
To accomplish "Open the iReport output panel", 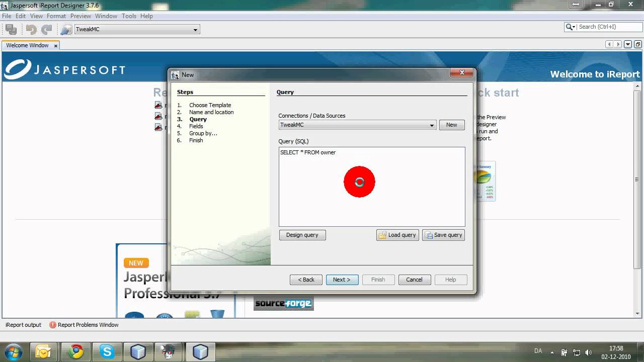I will (23, 325).
